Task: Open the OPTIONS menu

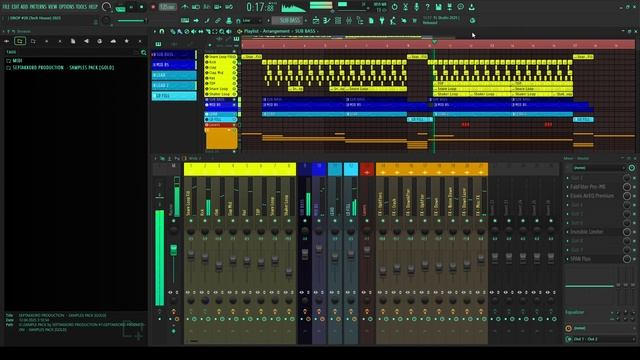Action: pyautogui.click(x=67, y=7)
